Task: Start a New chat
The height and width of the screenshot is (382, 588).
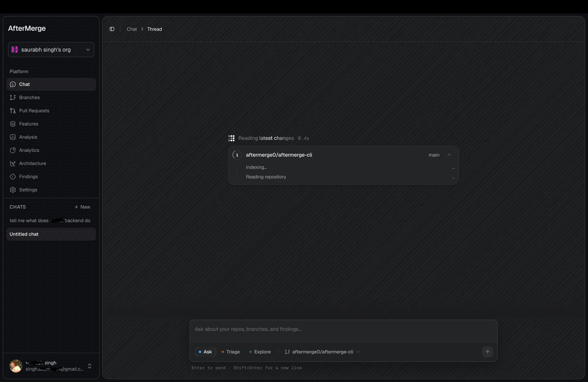Action: [x=83, y=207]
